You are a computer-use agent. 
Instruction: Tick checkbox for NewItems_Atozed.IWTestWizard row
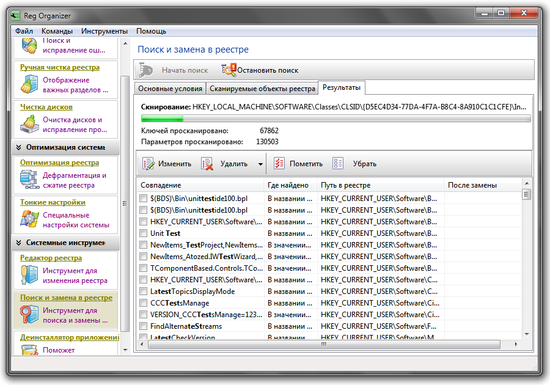coord(143,256)
